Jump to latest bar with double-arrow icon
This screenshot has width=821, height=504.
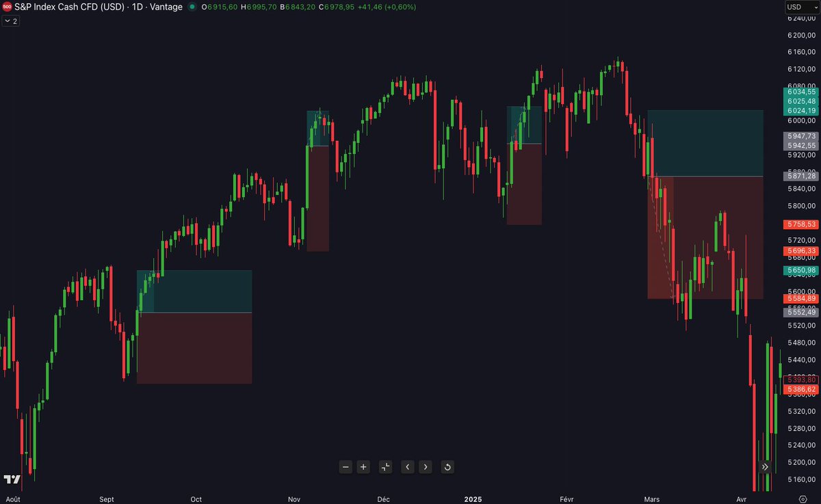[765, 467]
